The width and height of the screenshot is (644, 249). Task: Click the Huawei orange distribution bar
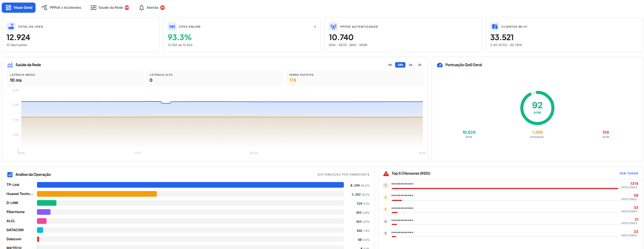pyautogui.click(x=97, y=194)
